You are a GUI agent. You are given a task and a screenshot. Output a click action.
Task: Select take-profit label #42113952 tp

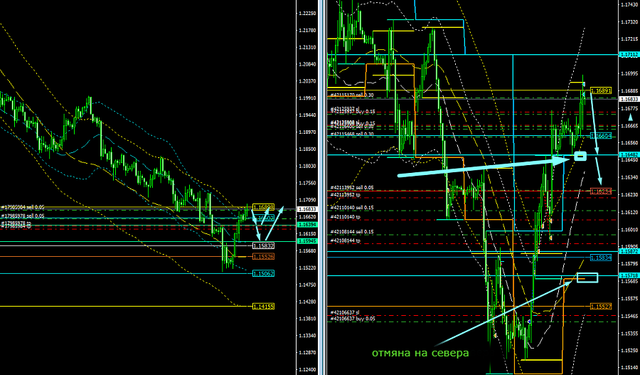tap(345, 195)
